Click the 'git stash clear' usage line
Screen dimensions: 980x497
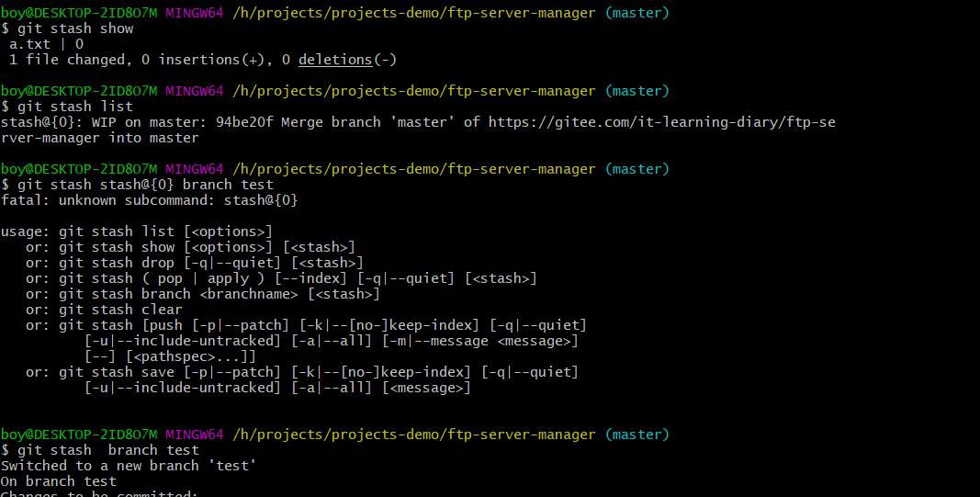[x=120, y=310]
